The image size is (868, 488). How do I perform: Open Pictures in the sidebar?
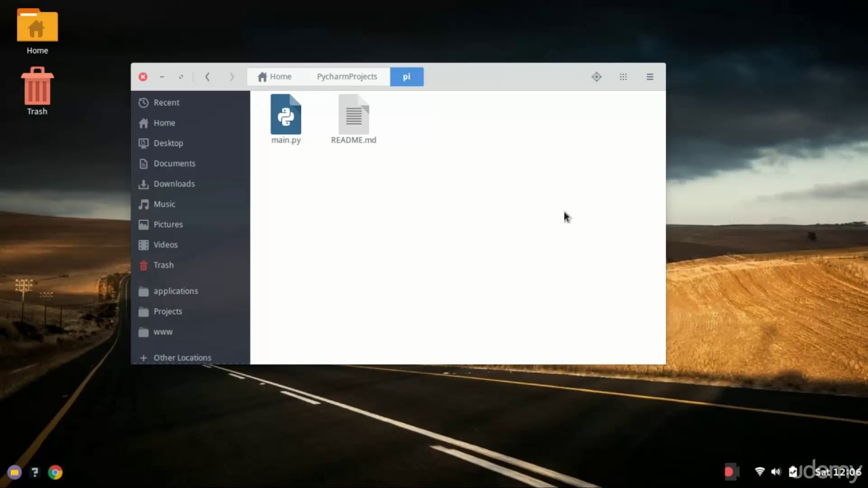(x=191, y=224)
